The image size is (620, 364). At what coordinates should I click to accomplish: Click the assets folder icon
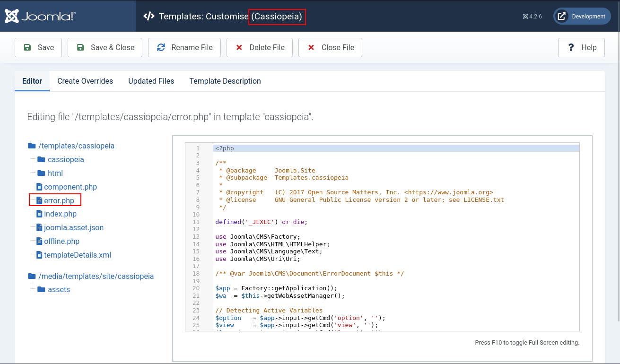[41, 289]
